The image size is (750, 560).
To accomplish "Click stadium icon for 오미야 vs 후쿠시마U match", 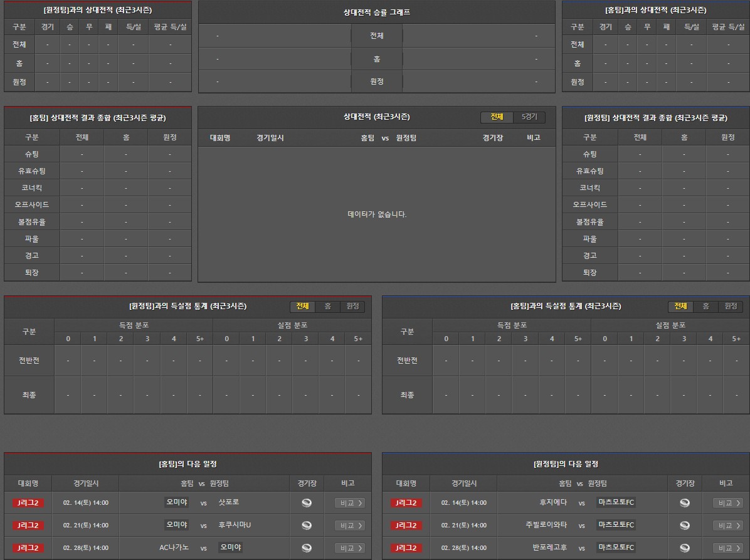I will point(307,526).
